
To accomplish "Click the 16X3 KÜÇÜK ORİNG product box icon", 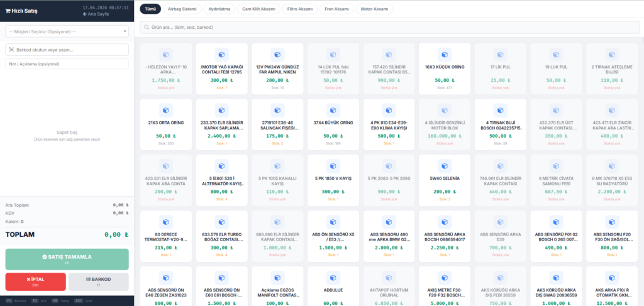I will (445, 54).
